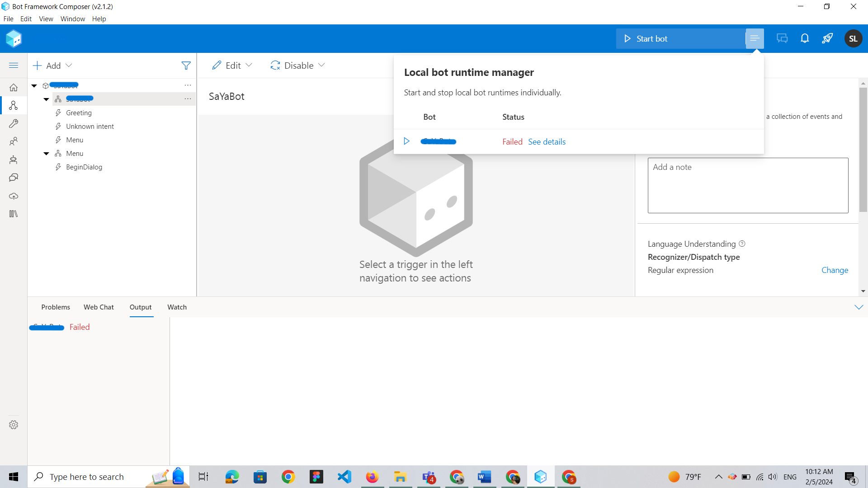Image resolution: width=868 pixels, height=488 pixels.
Task: Change the Recognizer Dispatch type
Action: [x=835, y=270]
